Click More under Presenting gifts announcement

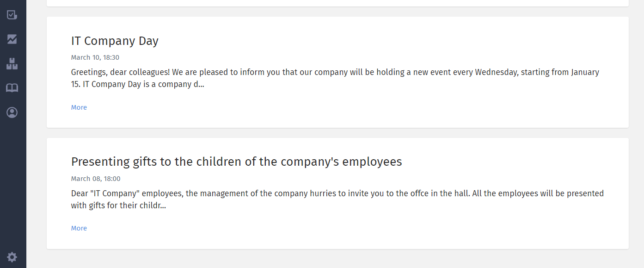79,228
